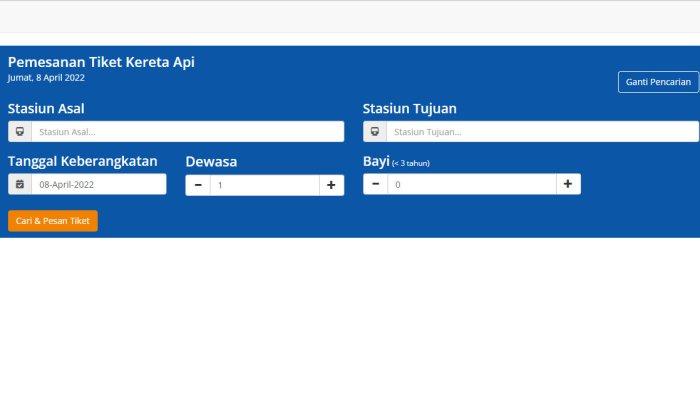
Task: Click the Cari & Pesan Tiket button
Action: (53, 221)
